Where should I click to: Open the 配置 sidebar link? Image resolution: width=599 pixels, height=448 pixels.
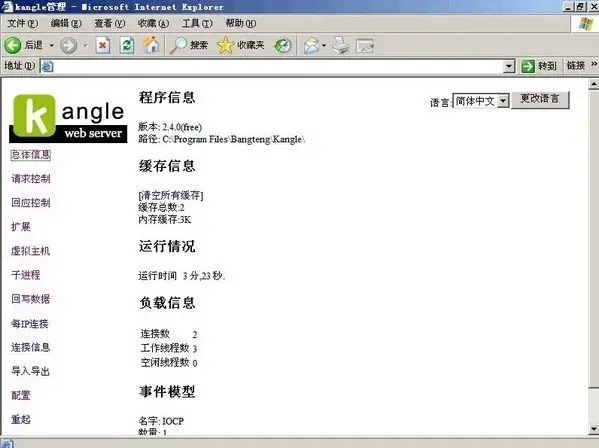click(x=21, y=395)
